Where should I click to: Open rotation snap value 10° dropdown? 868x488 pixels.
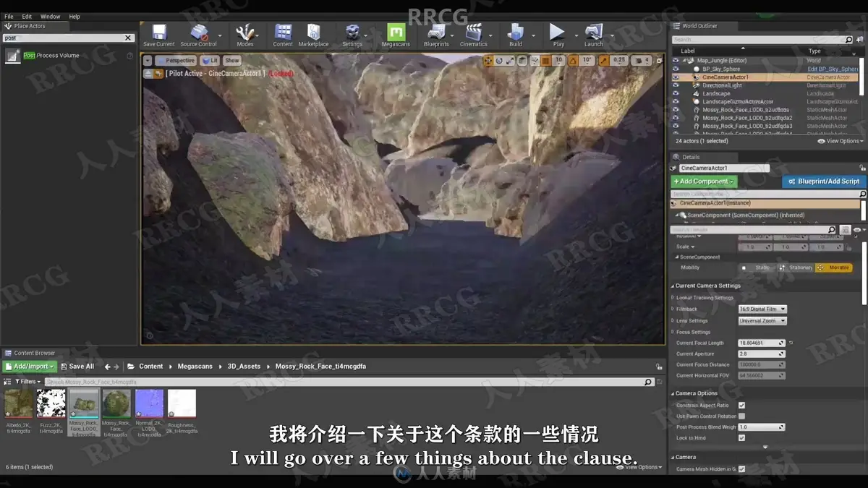pyautogui.click(x=587, y=61)
